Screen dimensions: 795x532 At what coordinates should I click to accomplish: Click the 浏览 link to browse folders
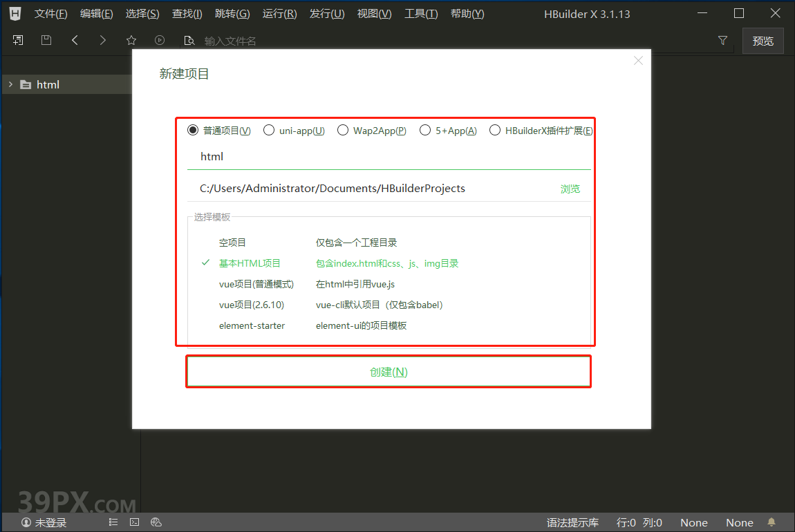coord(570,188)
